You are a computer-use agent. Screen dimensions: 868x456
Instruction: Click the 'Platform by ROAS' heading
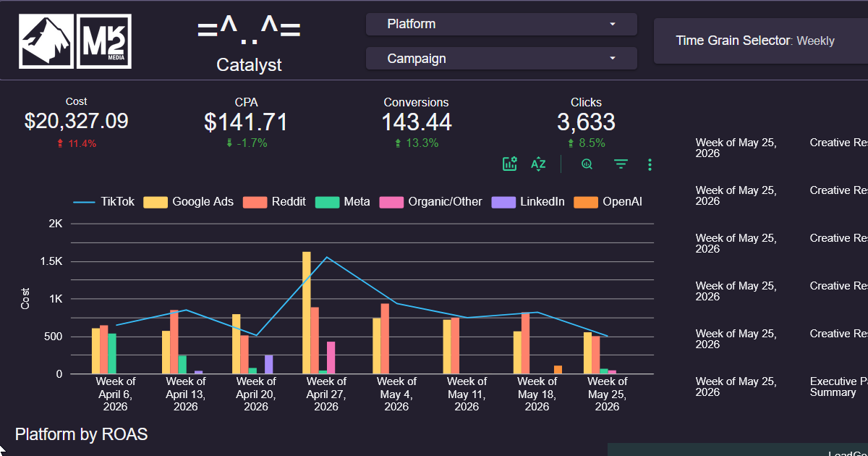point(82,434)
